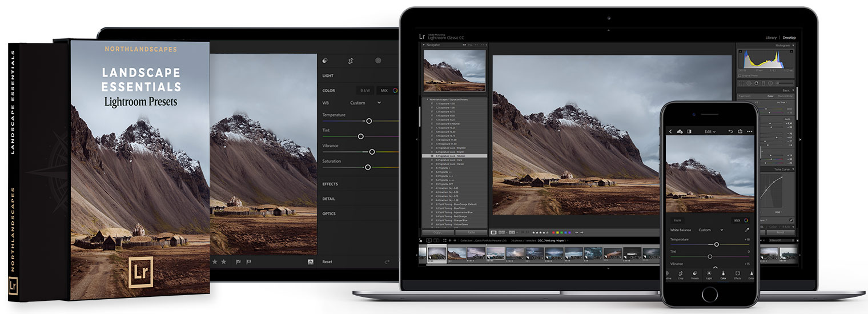Screen dimensions: 868x314
Task: Choose the red color label in toolbar
Action: click(x=553, y=232)
